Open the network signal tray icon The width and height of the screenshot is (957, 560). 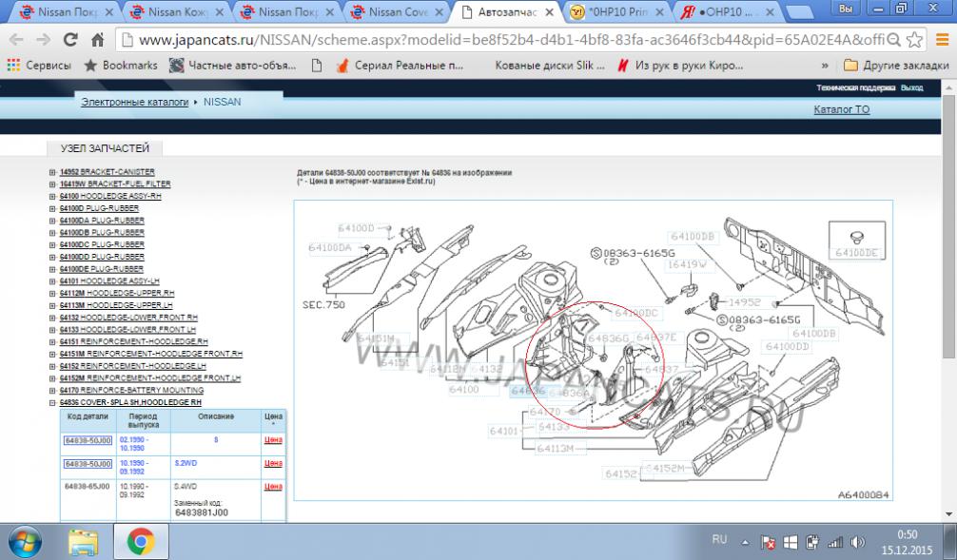[834, 542]
